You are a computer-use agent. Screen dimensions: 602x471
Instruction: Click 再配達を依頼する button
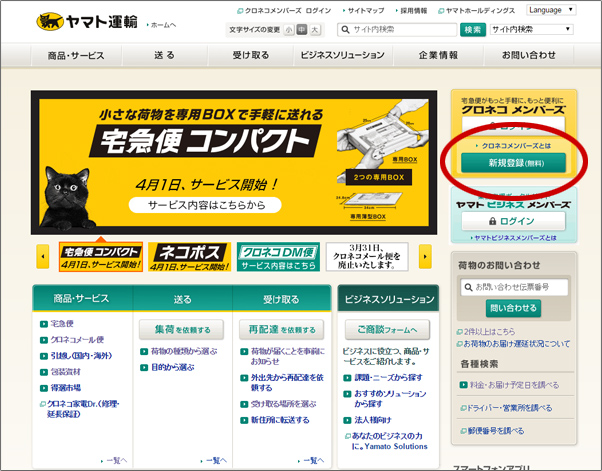(x=281, y=330)
